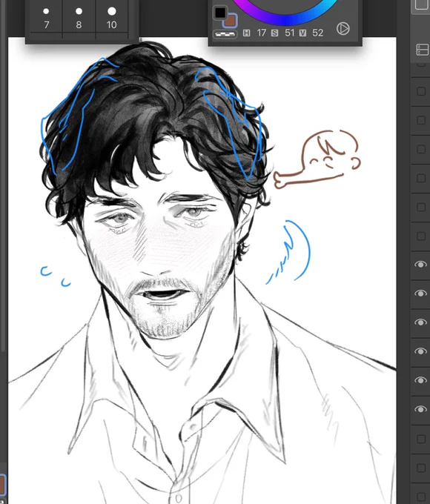This screenshot has height=504, width=430.
Task: Click the hue ring of the color wheel
Action: (x=286, y=19)
